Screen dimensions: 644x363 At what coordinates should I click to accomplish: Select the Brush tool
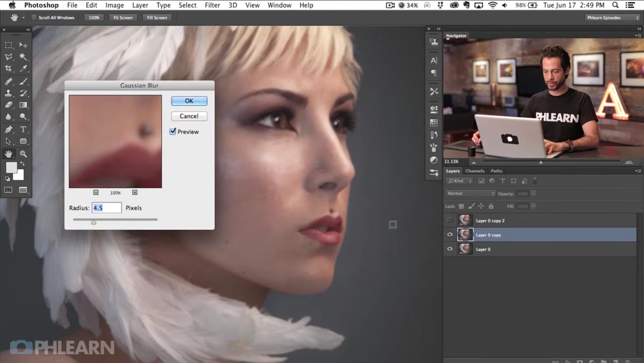point(23,82)
